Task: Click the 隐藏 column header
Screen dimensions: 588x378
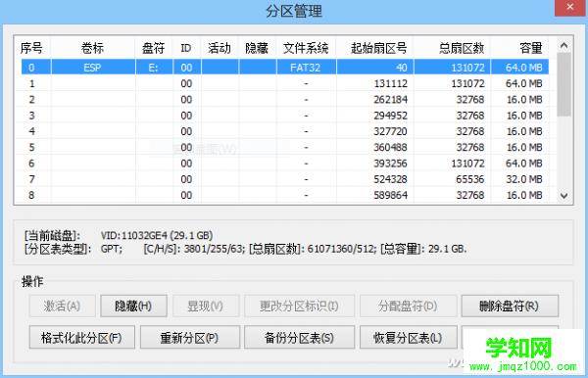Action: (257, 48)
